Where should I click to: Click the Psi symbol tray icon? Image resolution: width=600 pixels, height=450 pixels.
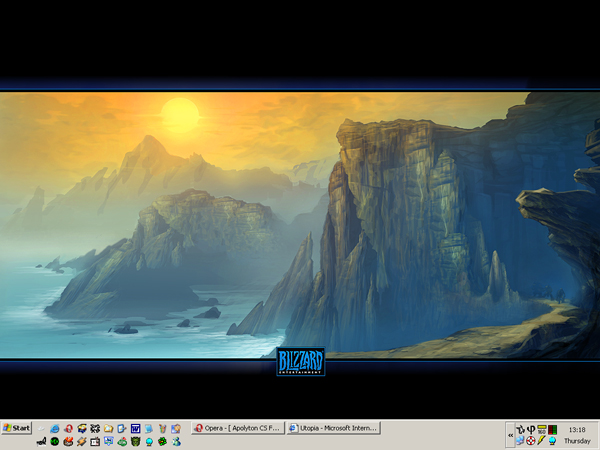click(x=531, y=429)
